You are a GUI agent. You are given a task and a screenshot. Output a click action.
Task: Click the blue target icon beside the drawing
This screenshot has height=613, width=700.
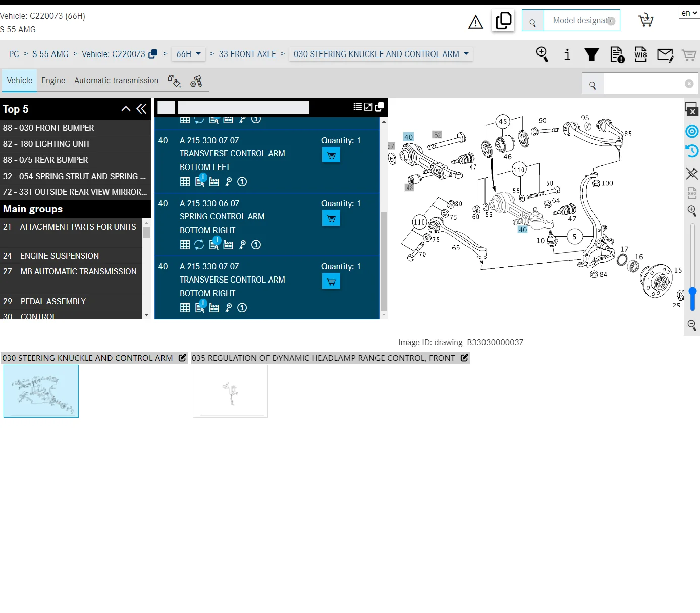coord(692,132)
